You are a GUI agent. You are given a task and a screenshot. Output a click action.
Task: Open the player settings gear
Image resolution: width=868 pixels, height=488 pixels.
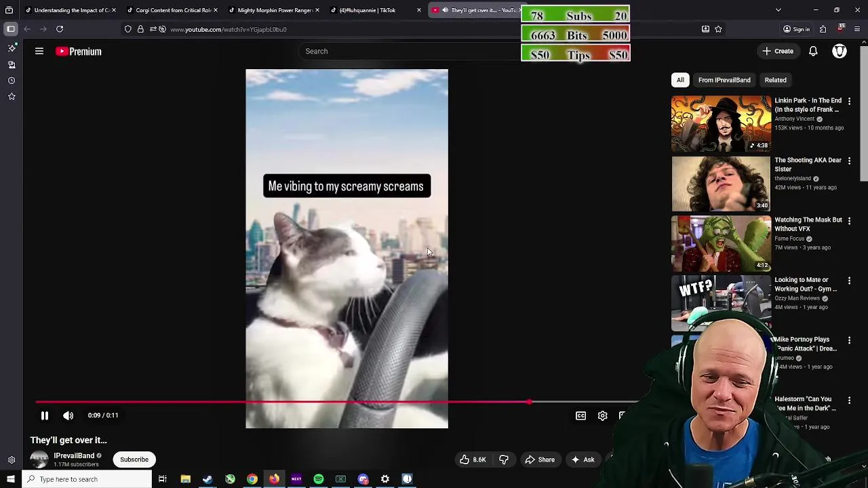[603, 415]
